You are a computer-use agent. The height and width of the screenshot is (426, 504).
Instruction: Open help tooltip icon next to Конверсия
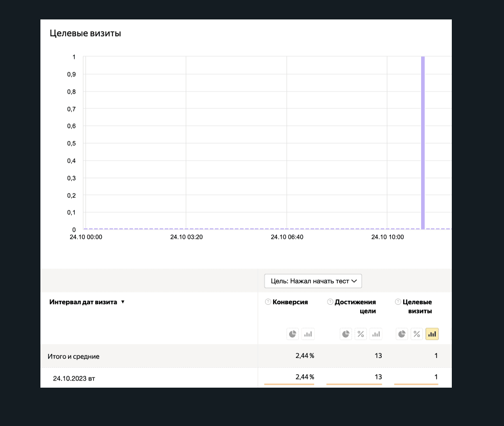point(268,302)
